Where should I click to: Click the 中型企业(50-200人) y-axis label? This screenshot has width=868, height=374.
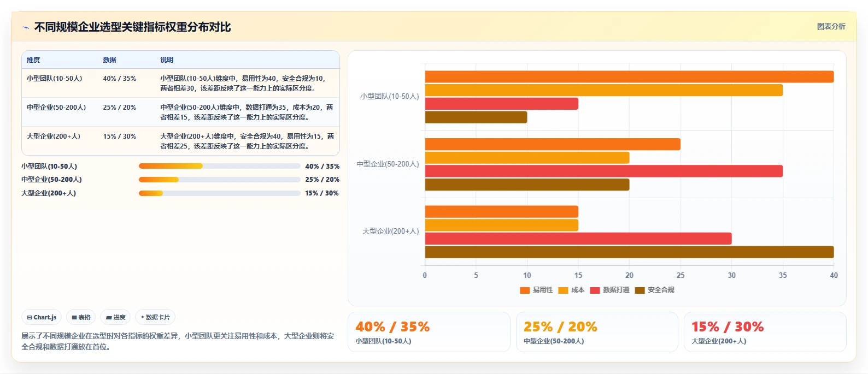tap(388, 164)
